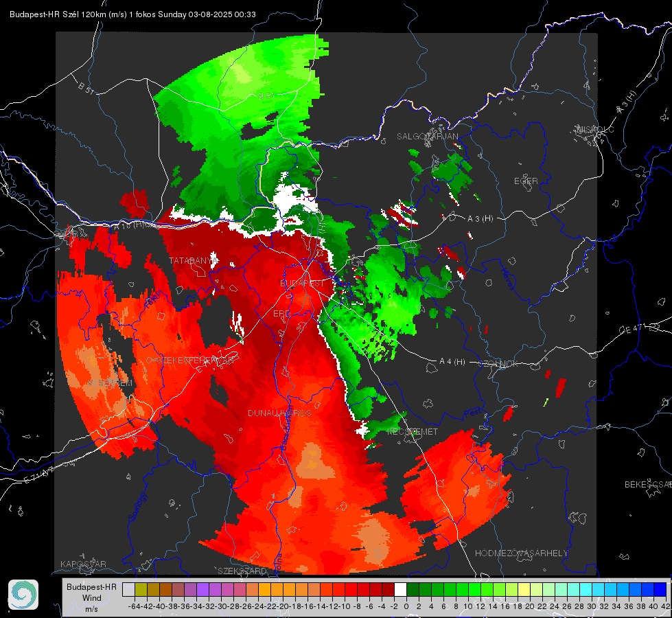
Task: Click the legend value 0 under the white swatch
Action: pos(406,606)
